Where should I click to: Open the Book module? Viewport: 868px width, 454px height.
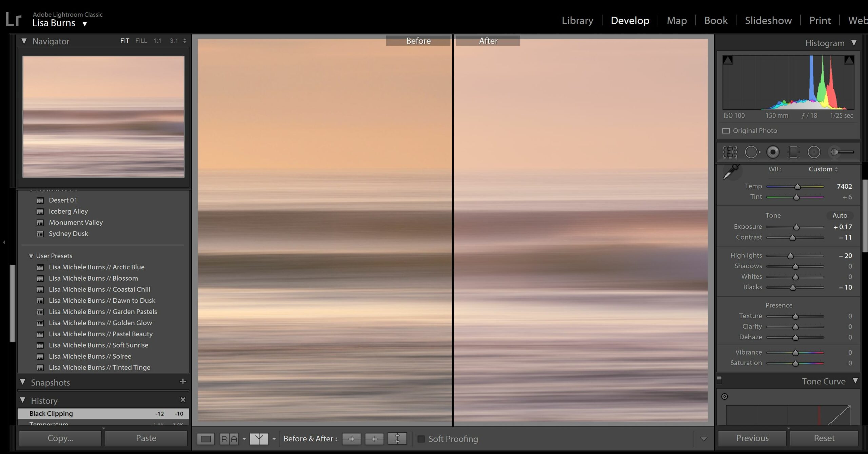point(716,20)
